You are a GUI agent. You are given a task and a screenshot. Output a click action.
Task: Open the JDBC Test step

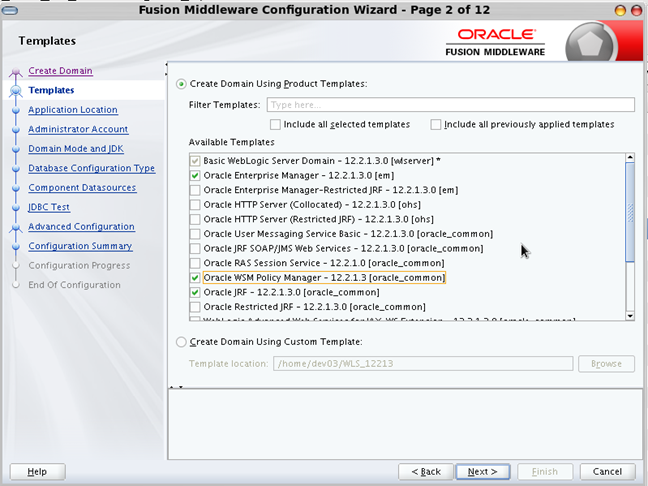(49, 207)
